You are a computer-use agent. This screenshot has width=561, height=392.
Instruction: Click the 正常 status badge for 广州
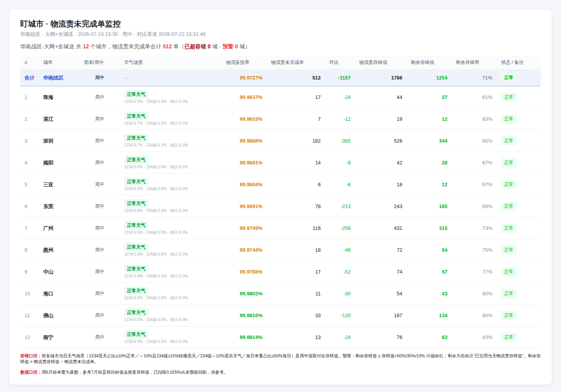point(509,228)
